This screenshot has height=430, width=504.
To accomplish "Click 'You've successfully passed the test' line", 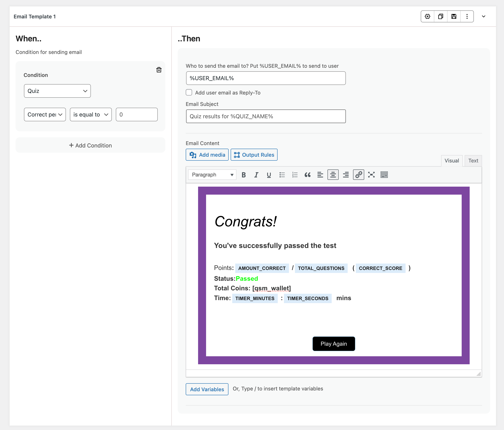I will 275,246.
